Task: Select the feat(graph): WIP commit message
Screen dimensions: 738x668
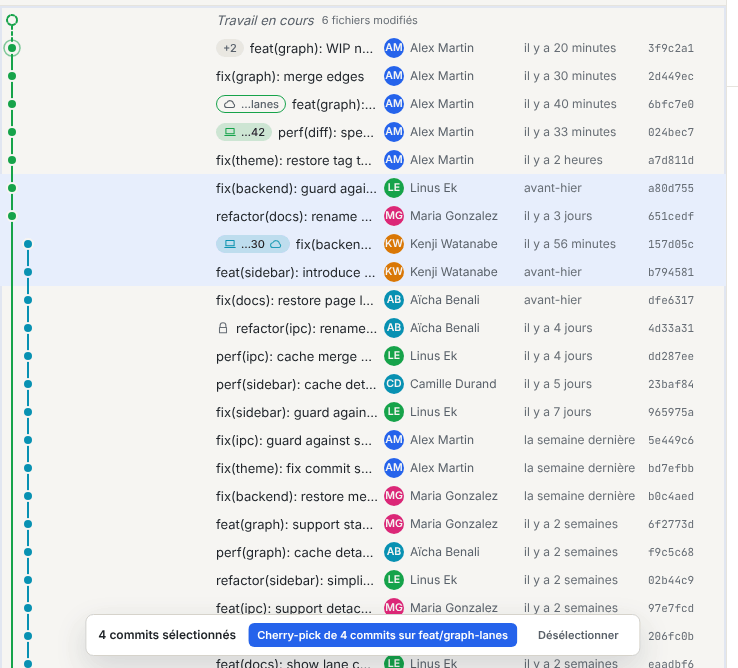Action: coord(311,48)
